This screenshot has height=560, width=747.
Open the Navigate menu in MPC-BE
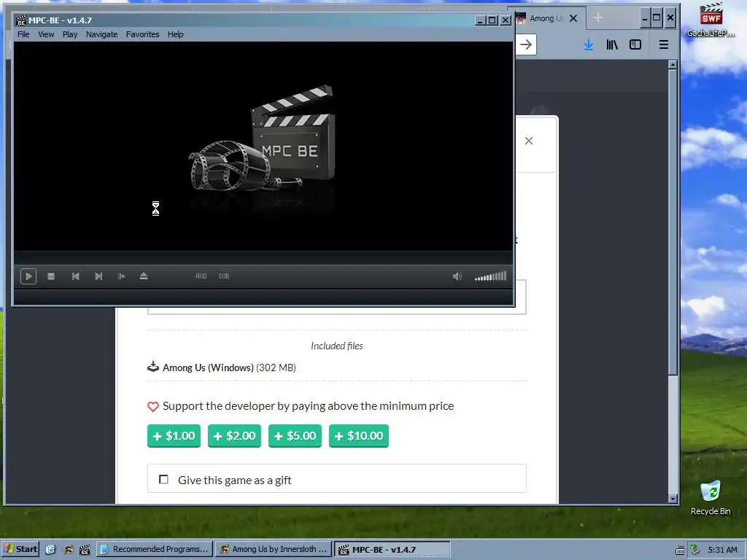pyautogui.click(x=101, y=34)
